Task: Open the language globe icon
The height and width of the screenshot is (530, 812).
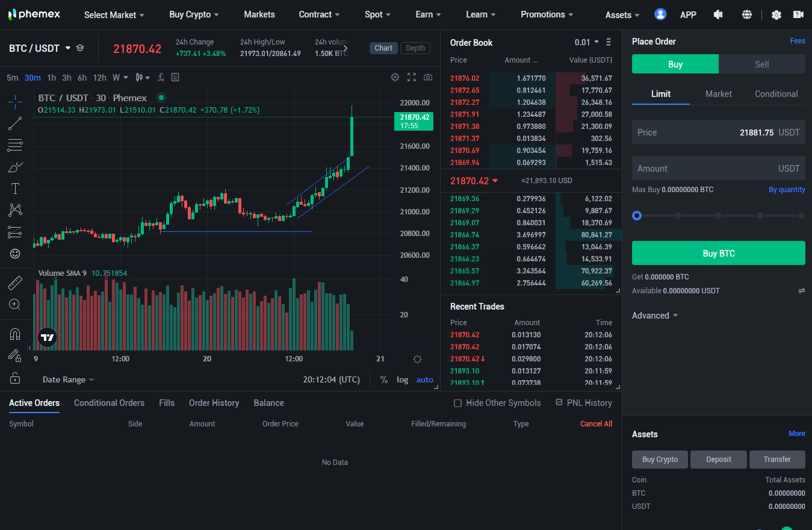Action: point(747,14)
